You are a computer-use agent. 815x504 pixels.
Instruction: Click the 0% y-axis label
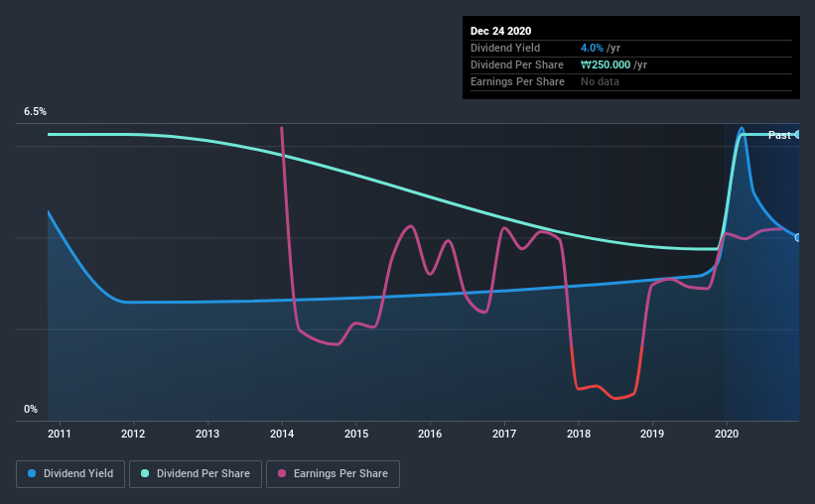[x=31, y=410]
